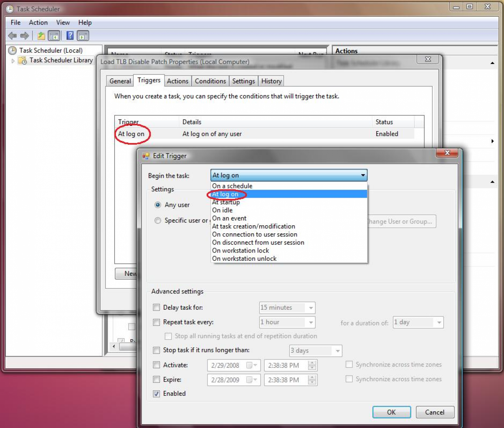
Task: Switch to the Conditions tab
Action: [x=210, y=81]
